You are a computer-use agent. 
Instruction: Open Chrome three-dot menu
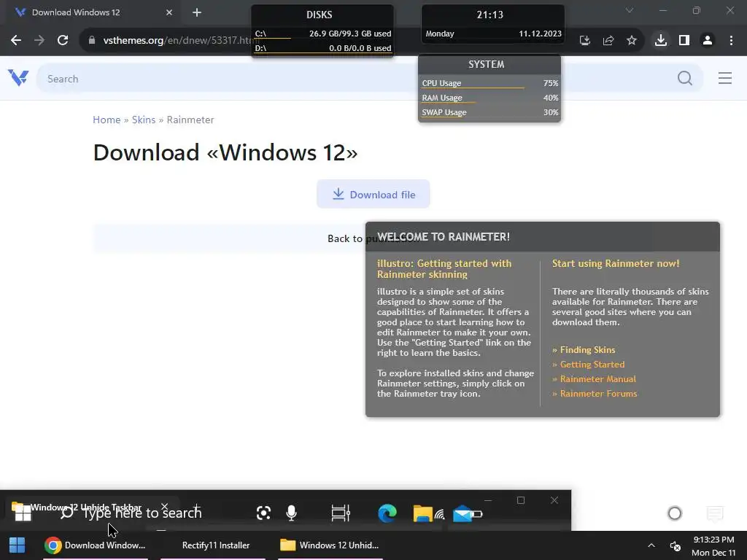[731, 41]
